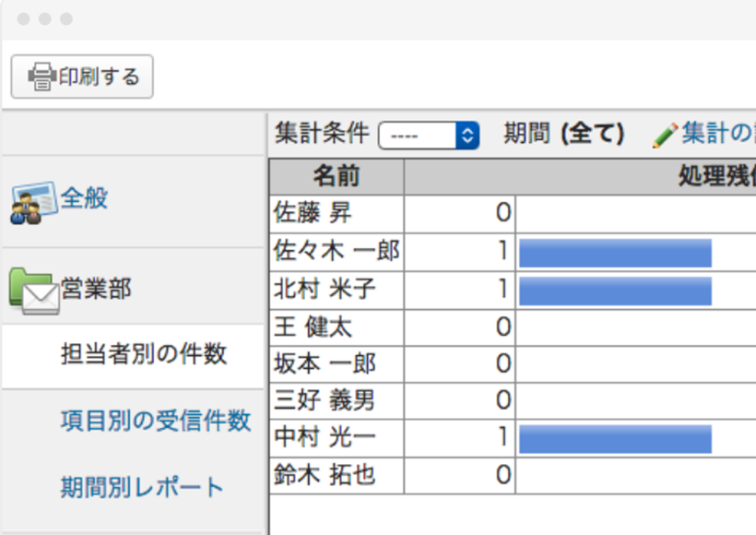Click the printer icon on print button
Viewport: 756px width, 535px height.
pos(41,77)
